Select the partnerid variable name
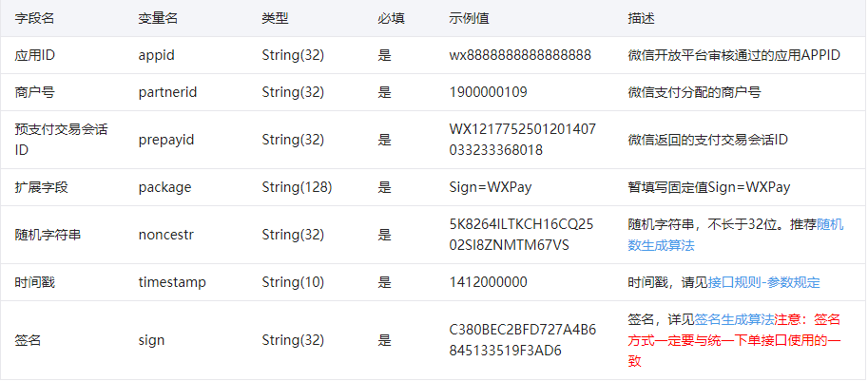This screenshot has width=868, height=381. pyautogui.click(x=167, y=92)
